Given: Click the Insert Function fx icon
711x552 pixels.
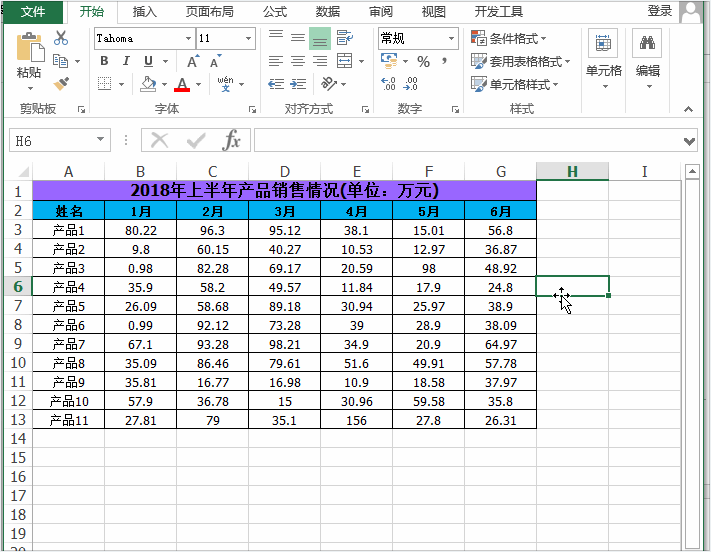Looking at the screenshot, I should tap(232, 140).
